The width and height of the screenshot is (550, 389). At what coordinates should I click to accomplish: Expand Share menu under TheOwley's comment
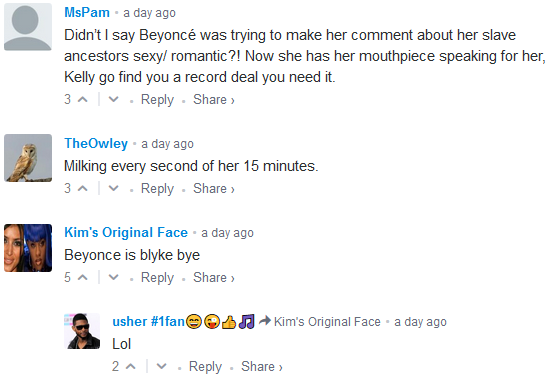(214, 189)
